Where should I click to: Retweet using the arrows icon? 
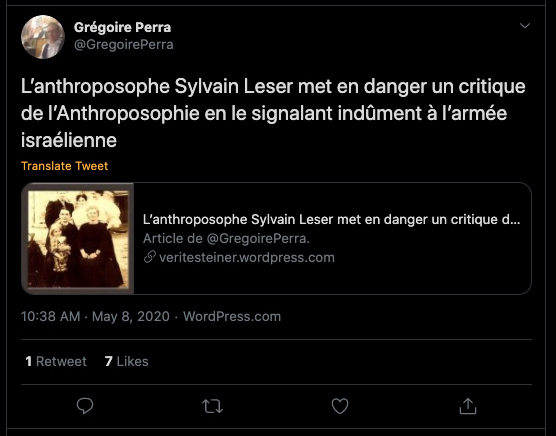[x=212, y=406]
